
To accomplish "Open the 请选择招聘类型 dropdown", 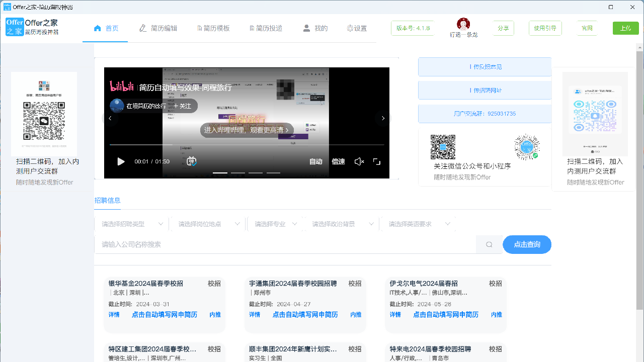I will [132, 223].
